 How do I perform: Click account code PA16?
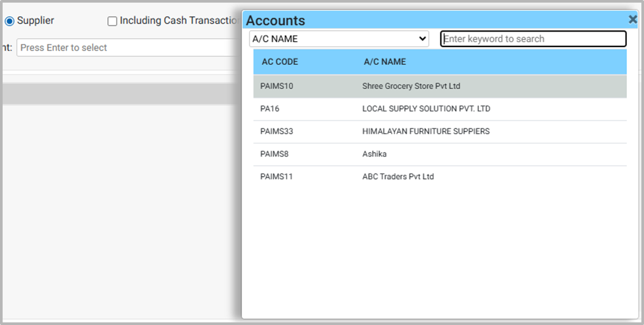pos(270,109)
